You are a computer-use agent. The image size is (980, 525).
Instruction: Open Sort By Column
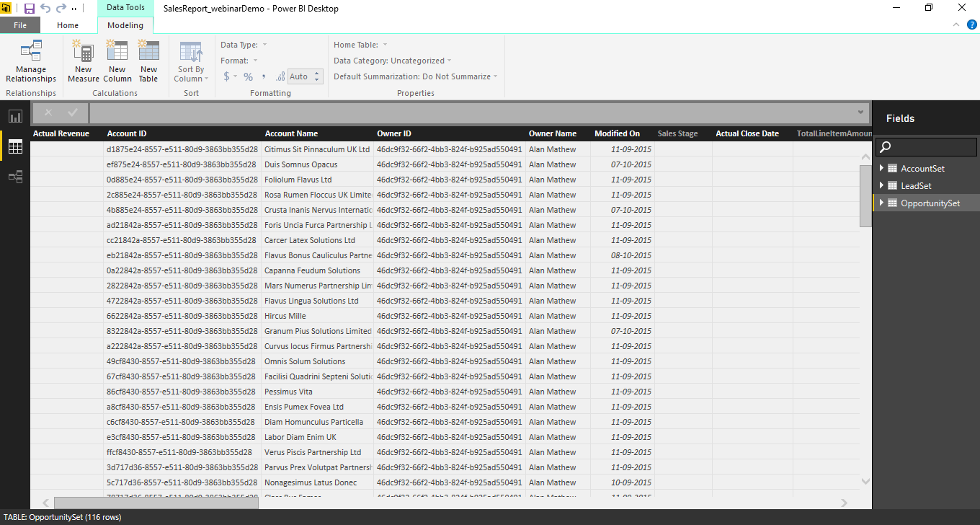tap(192, 63)
